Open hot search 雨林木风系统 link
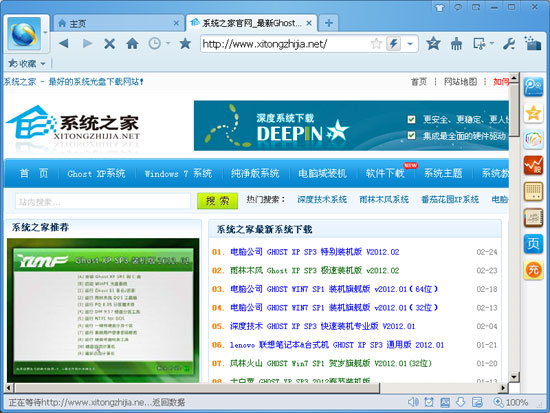This screenshot has height=413, width=550. (384, 200)
